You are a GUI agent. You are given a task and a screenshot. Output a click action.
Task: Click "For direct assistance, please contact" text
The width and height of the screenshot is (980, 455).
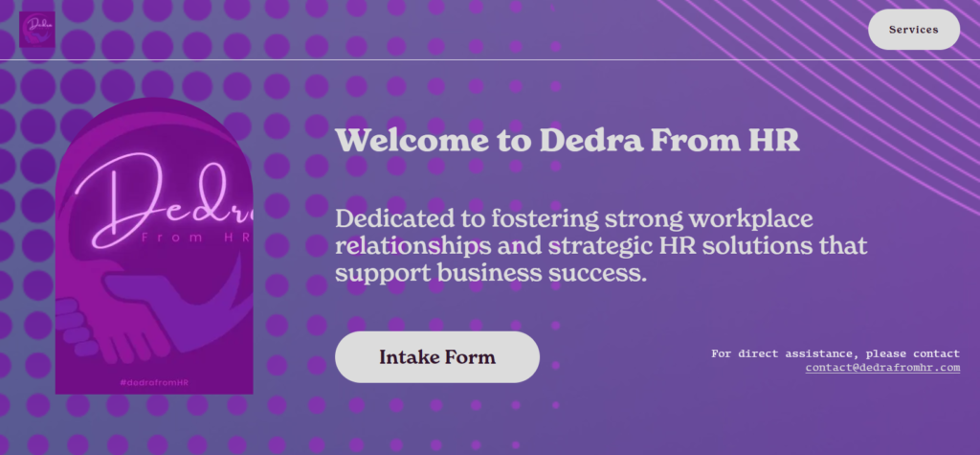click(x=835, y=353)
